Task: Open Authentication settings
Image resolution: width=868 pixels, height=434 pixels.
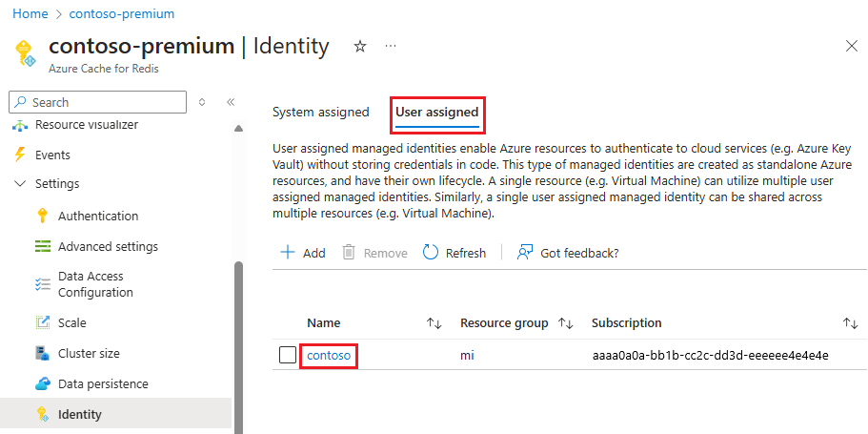Action: click(x=98, y=217)
